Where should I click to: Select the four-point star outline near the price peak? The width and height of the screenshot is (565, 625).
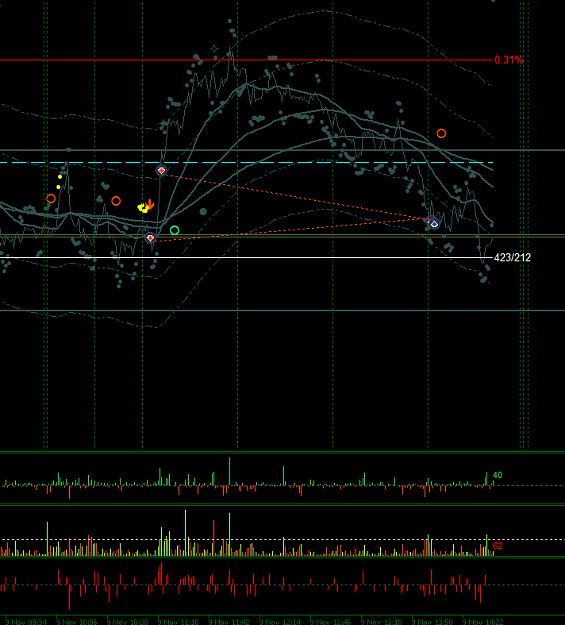click(214, 49)
